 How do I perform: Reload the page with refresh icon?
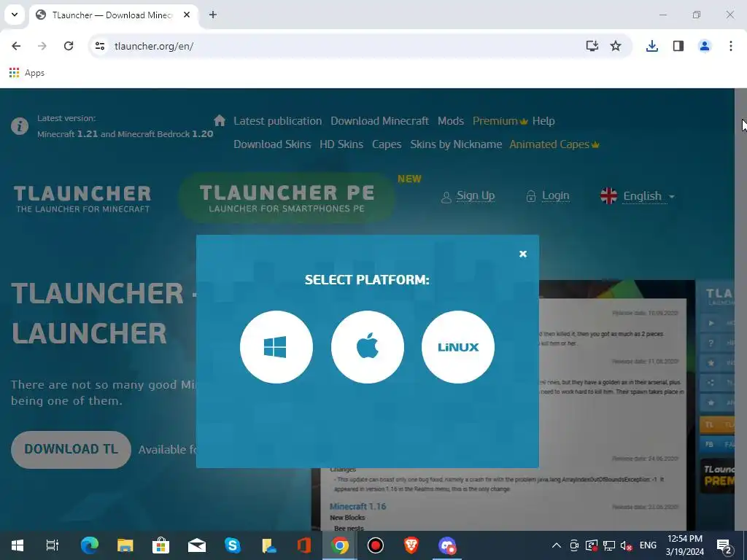(69, 46)
